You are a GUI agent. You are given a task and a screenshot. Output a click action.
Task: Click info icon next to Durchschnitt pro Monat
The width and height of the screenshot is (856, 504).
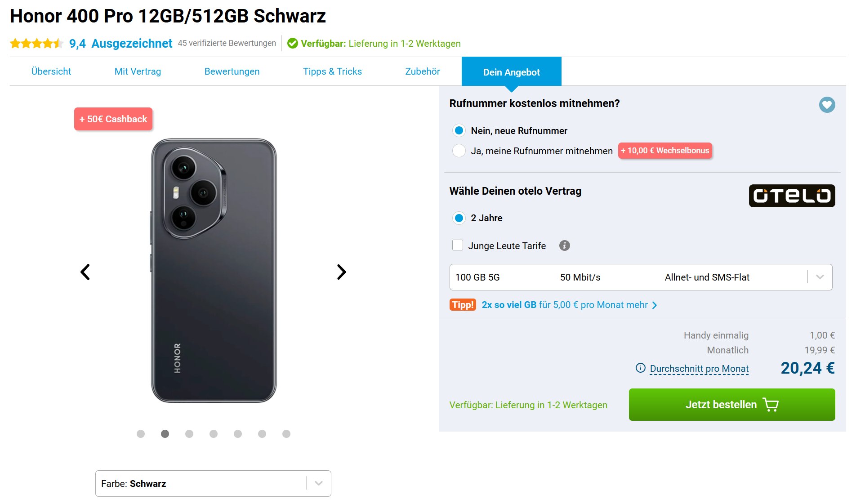(640, 368)
